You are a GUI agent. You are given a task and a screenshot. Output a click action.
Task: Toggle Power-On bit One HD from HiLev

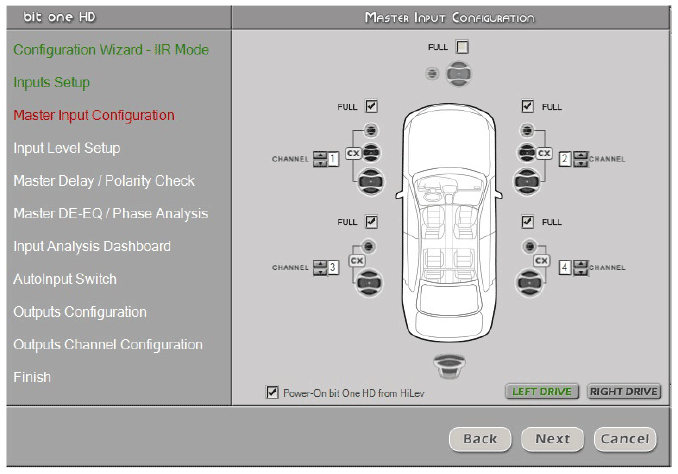click(272, 392)
